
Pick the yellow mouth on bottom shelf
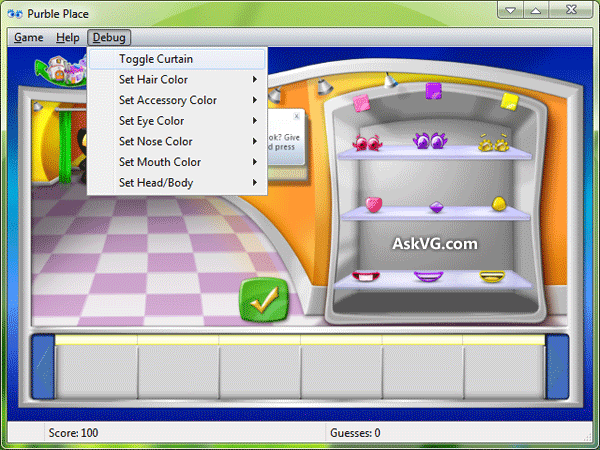coord(492,276)
